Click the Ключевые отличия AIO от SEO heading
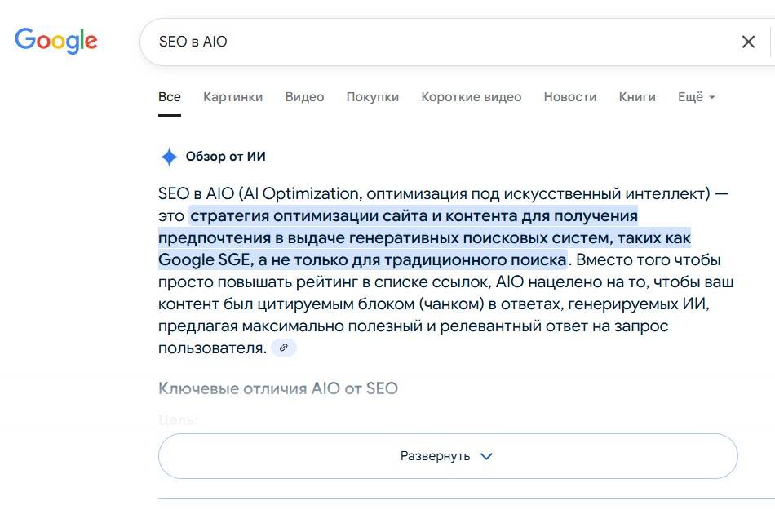 pos(277,388)
